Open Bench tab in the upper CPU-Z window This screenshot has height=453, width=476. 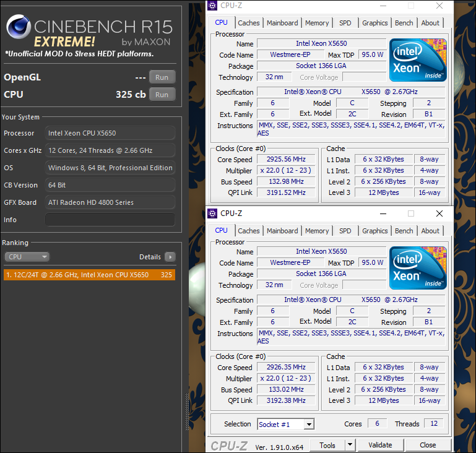[x=404, y=23]
